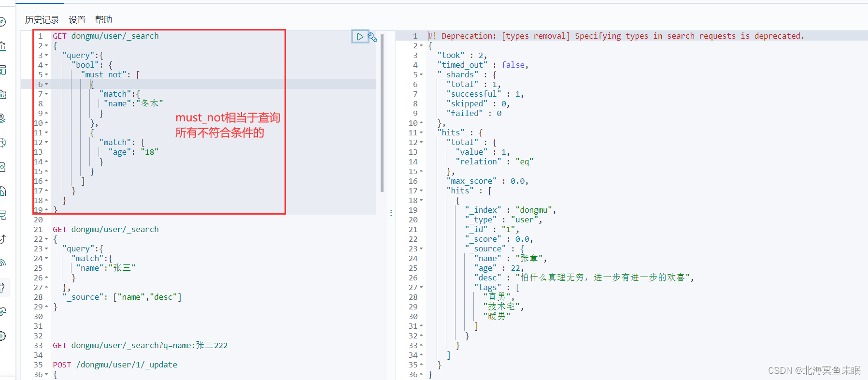The image size is (868, 380).
Task: Collapse request editor fold at line 2
Action: 46,46
